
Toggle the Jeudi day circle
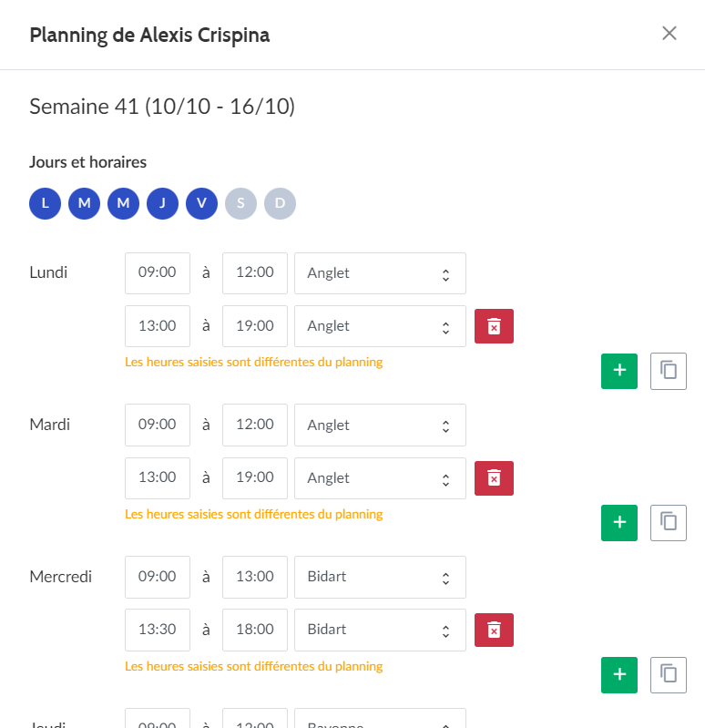pos(162,203)
